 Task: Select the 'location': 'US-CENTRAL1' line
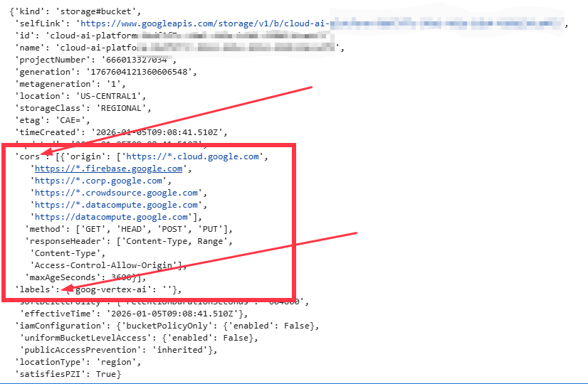click(80, 96)
